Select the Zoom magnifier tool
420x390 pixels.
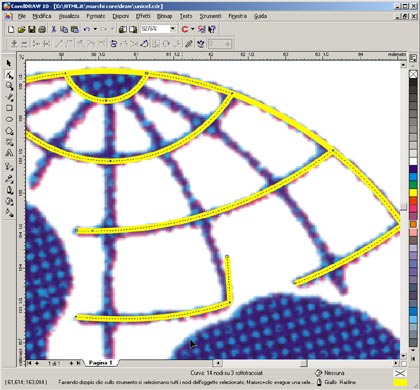click(x=9, y=86)
